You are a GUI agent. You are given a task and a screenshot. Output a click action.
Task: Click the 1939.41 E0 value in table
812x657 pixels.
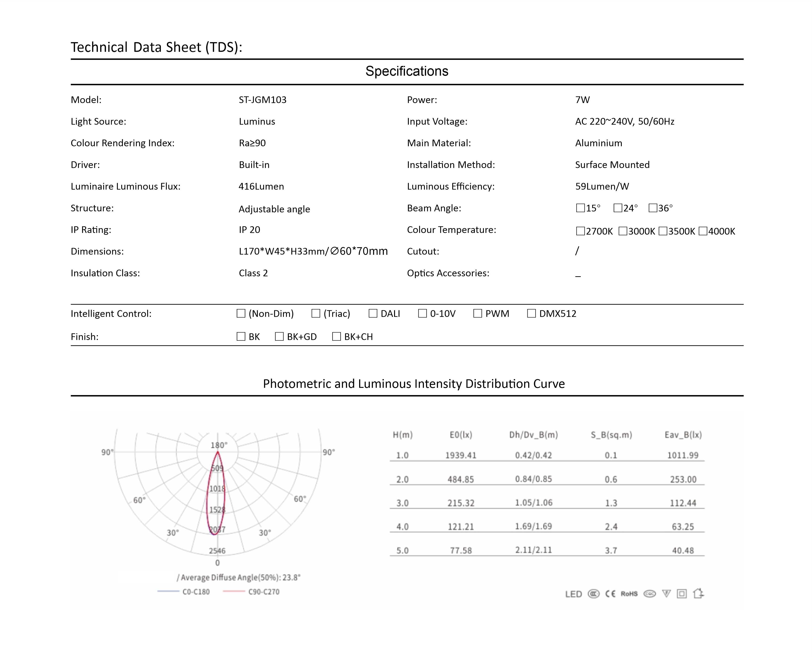point(460,455)
